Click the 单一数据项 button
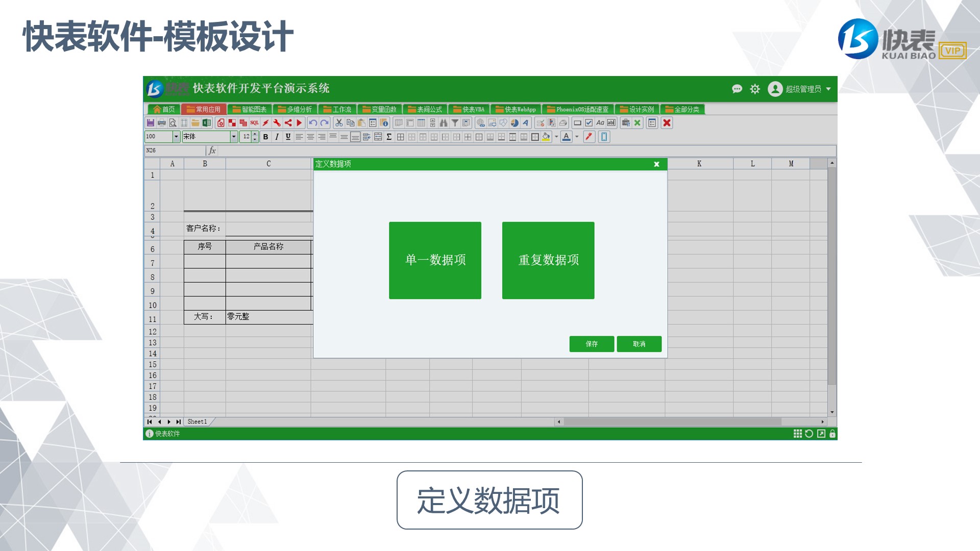This screenshot has height=551, width=980. pyautogui.click(x=435, y=260)
